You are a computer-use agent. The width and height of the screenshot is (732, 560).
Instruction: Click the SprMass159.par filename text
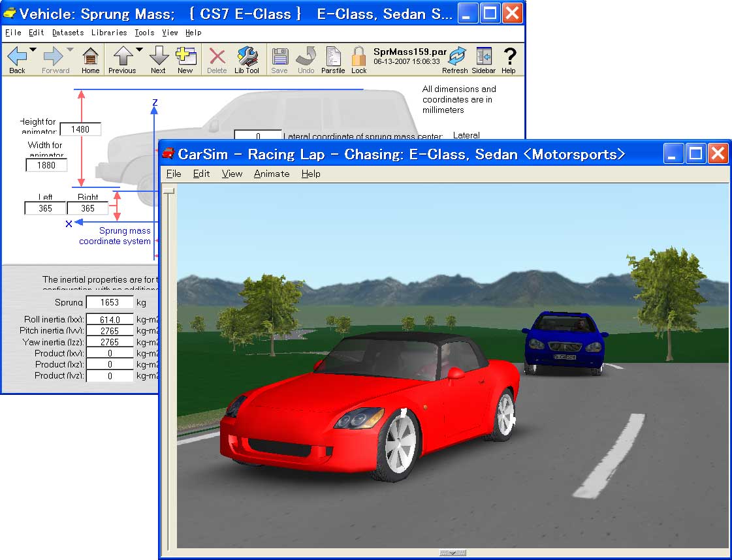click(410, 52)
